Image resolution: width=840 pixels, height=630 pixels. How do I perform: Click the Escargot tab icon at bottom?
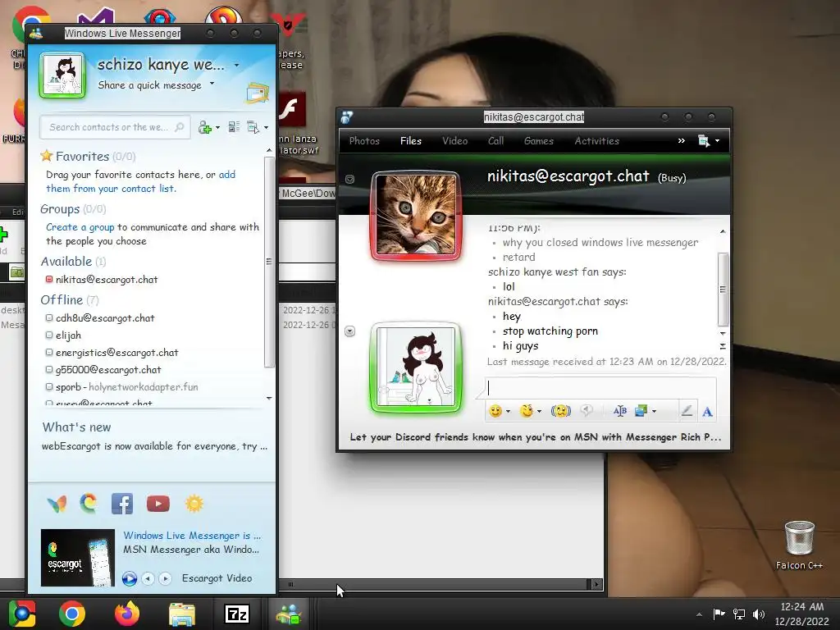tap(89, 504)
